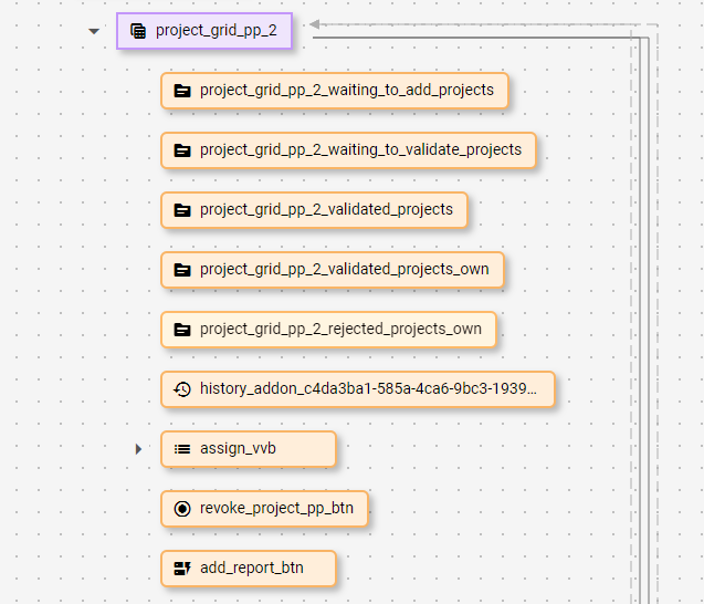Select the history_addon_c4da3ba1 node label
Image resolution: width=704 pixels, height=604 pixels.
point(367,389)
